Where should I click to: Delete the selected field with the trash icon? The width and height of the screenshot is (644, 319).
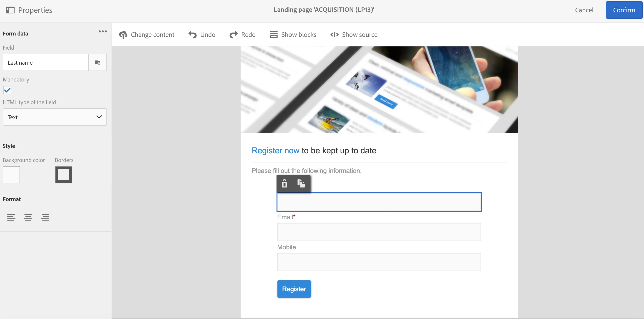pyautogui.click(x=284, y=184)
